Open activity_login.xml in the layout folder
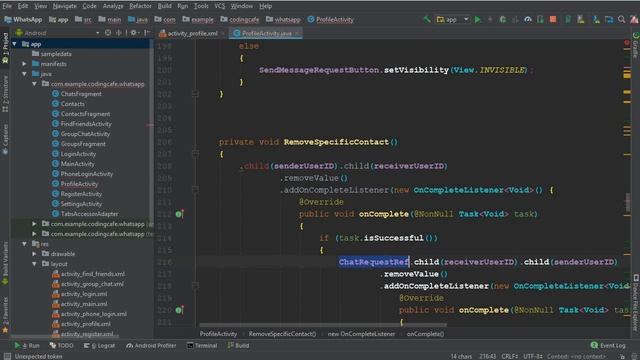The height and width of the screenshot is (360, 640). point(84,294)
